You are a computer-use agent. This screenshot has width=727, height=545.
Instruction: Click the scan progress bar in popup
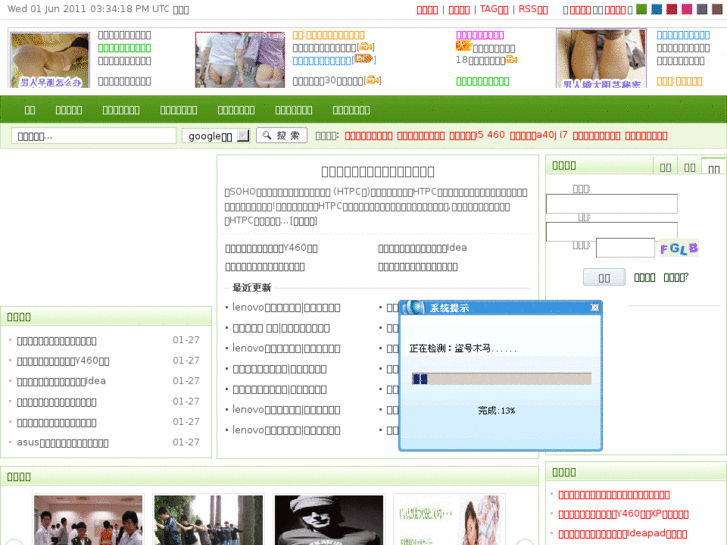(x=501, y=379)
